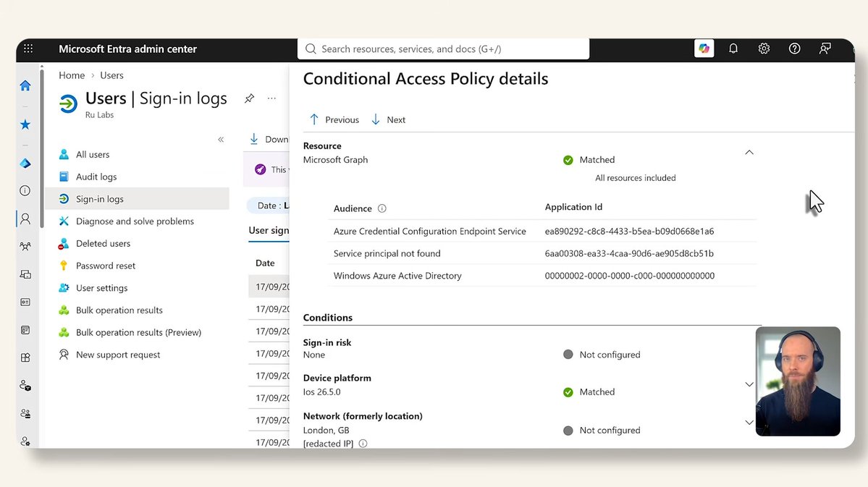Image resolution: width=868 pixels, height=487 pixels.
Task: Click the London, GB location text
Action: (x=326, y=430)
